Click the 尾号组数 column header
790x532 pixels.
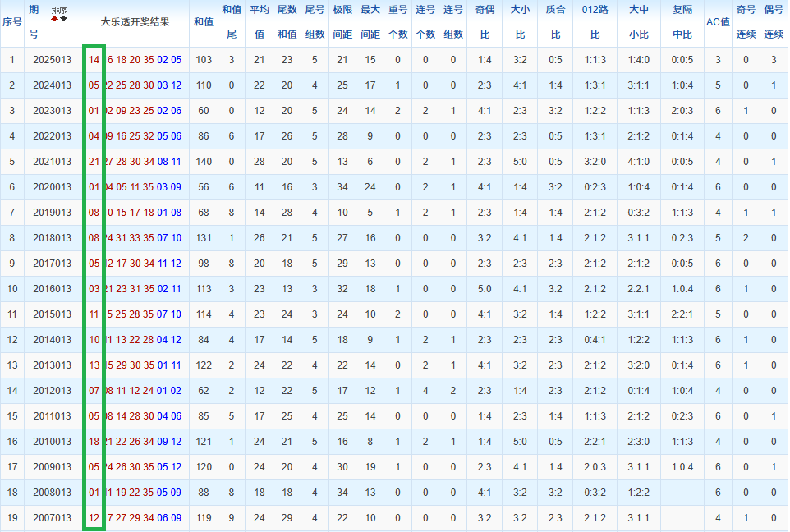tap(315, 22)
